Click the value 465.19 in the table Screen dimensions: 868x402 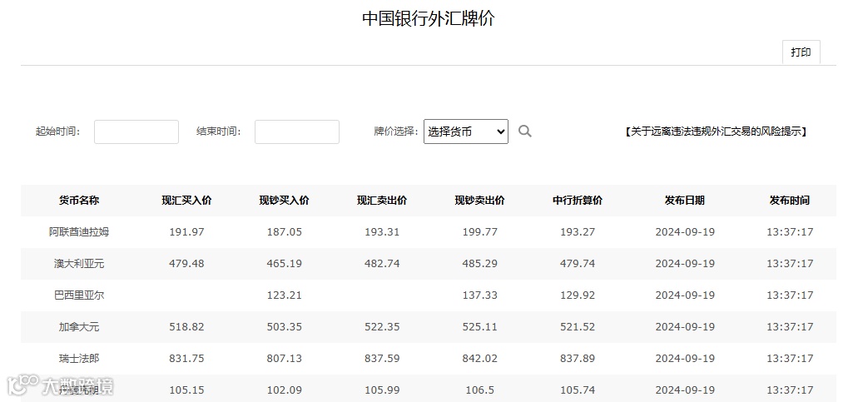(x=284, y=264)
